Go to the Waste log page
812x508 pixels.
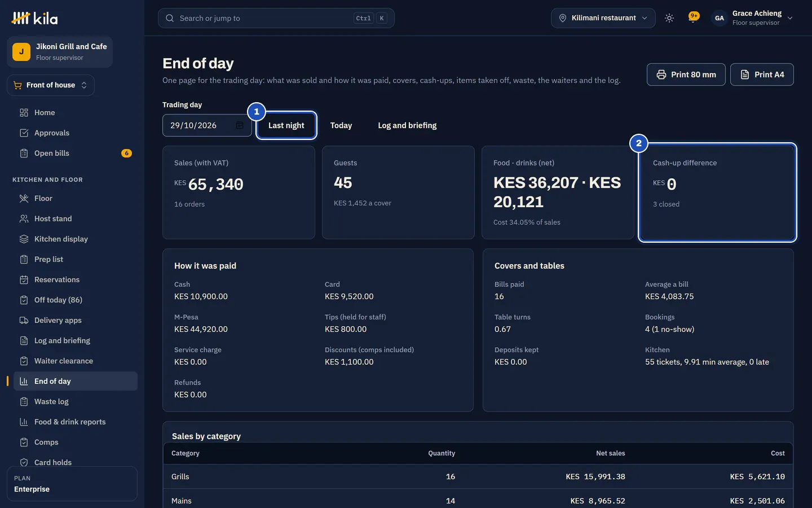coord(76,401)
